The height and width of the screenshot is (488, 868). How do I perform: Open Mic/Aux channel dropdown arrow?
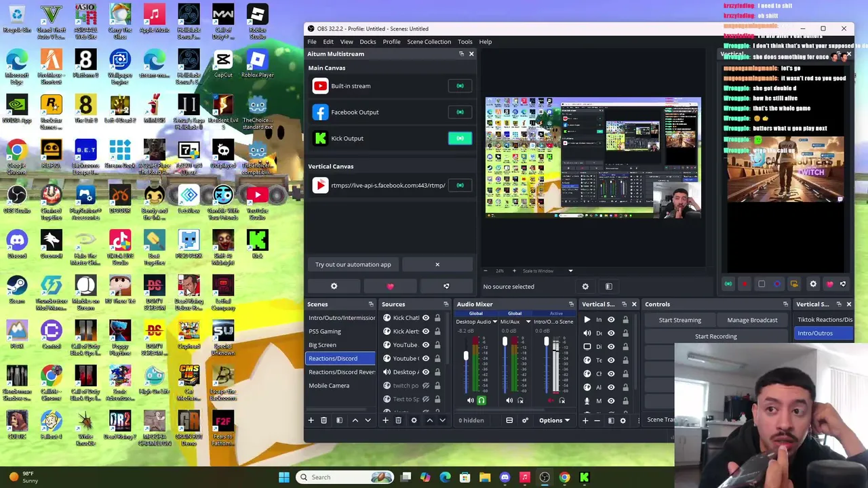[x=528, y=322]
